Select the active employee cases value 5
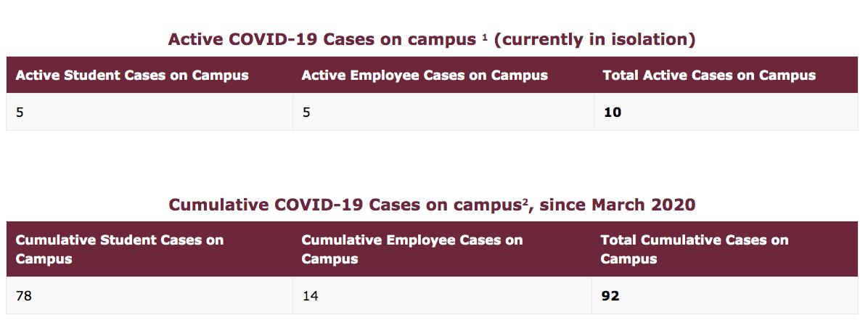Screen dimensions: 868x331 pos(306,113)
